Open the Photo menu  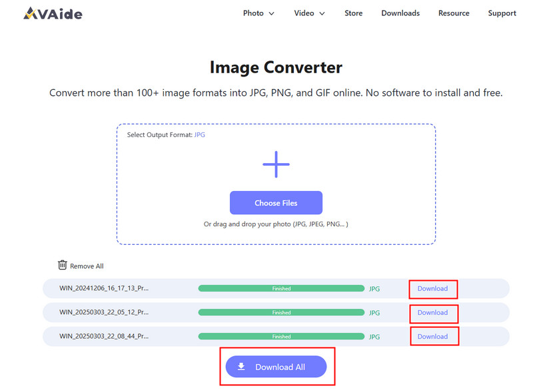[x=253, y=13]
